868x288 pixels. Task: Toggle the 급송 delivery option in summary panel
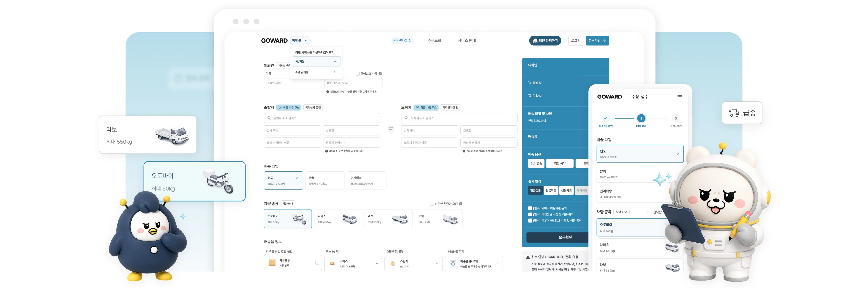[x=536, y=164]
